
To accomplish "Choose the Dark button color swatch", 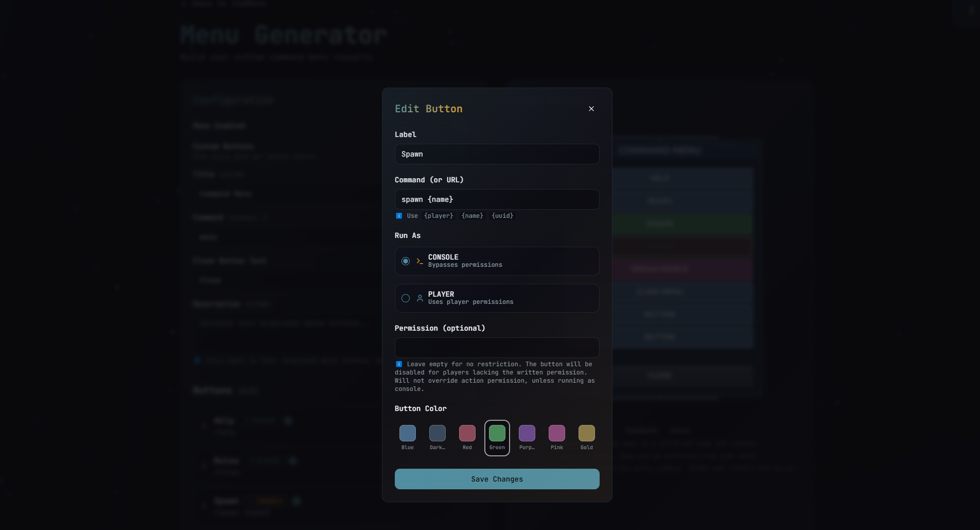I will coord(437,433).
